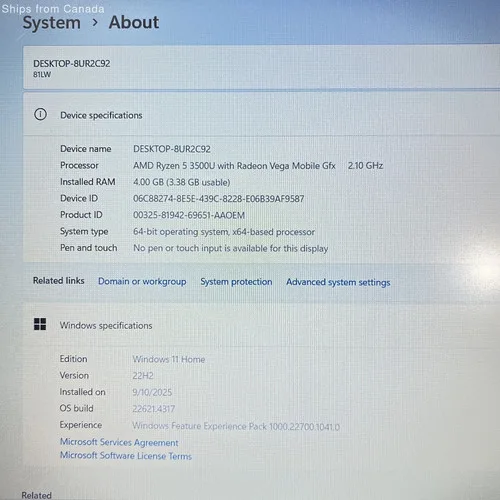Click the DESKTOP-8UR2C92 header at top card
500x500 pixels.
point(72,64)
